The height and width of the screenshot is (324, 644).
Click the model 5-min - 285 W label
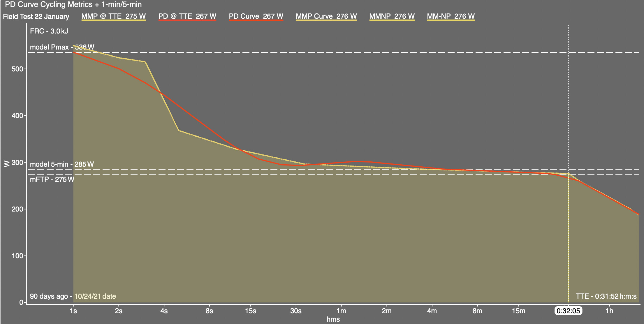(62, 164)
